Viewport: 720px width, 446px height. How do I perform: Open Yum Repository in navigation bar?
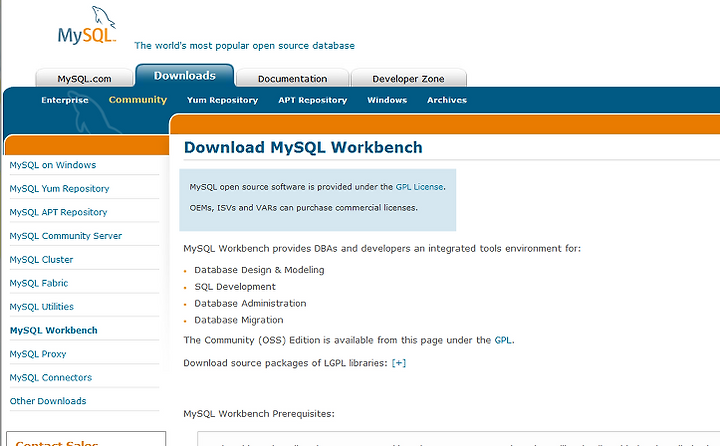pyautogui.click(x=222, y=100)
